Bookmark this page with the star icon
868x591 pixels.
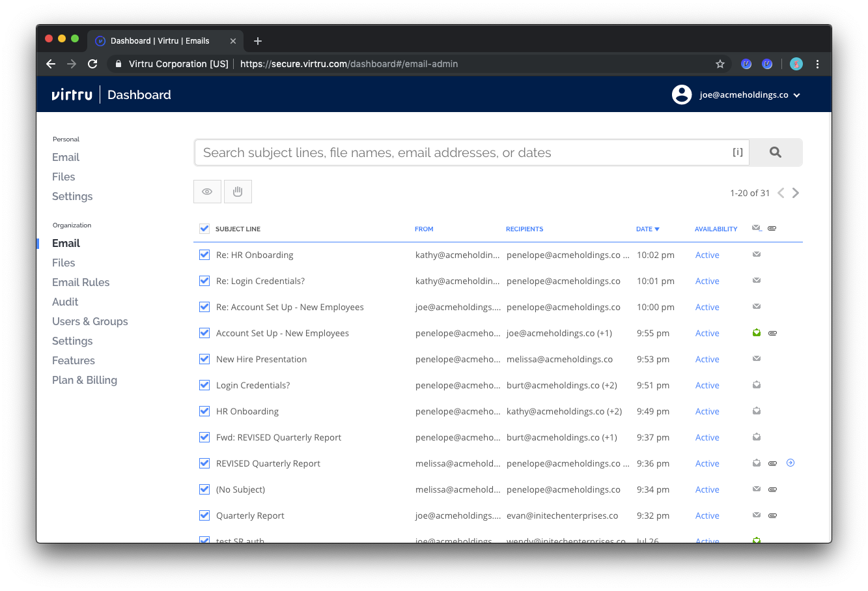coord(720,64)
